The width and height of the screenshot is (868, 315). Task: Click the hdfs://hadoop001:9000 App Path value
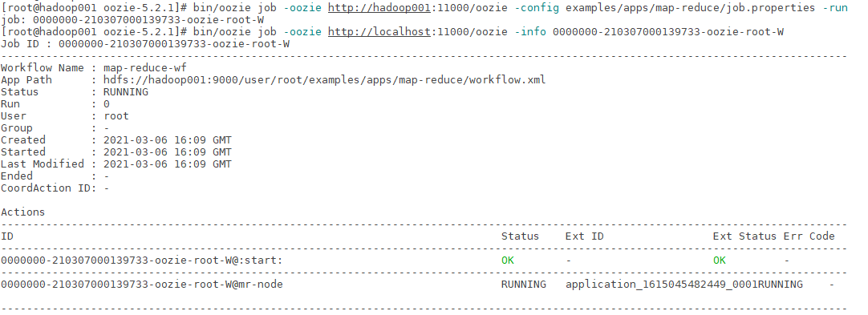click(x=324, y=80)
